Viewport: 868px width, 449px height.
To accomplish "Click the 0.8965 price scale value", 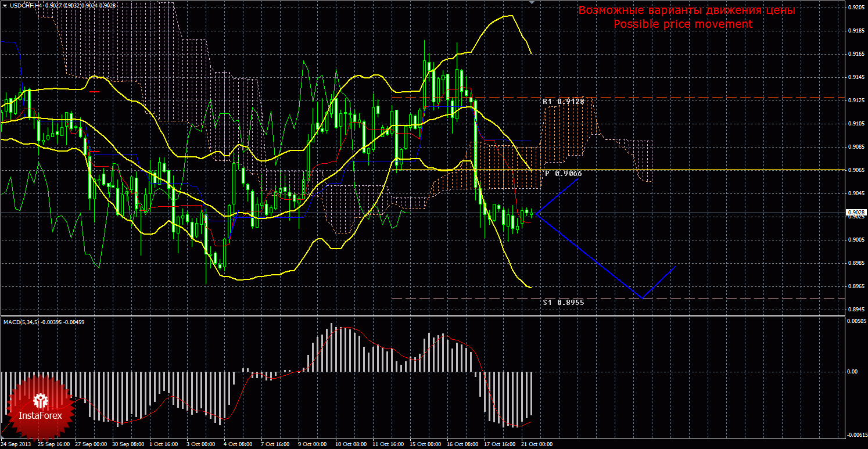I will [856, 286].
